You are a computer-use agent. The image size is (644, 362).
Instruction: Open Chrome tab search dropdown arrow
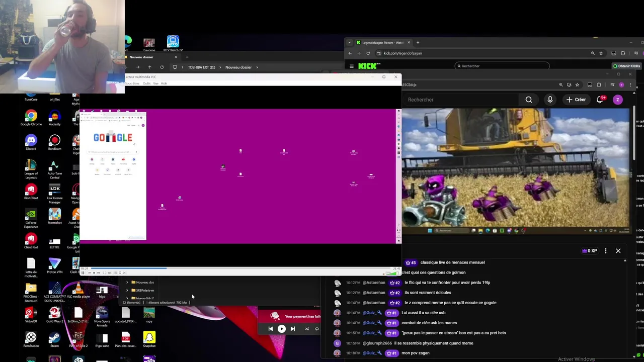pyautogui.click(x=349, y=43)
